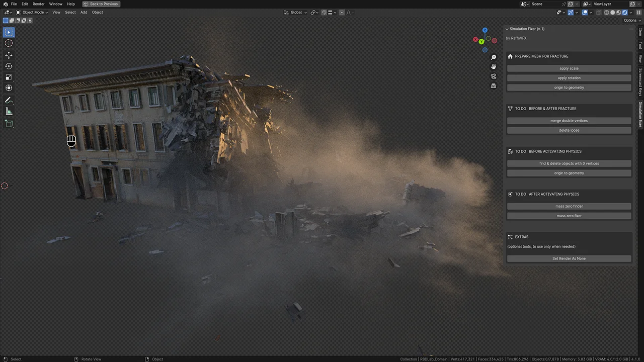Viewport: 644px width, 362px height.
Task: Open the Object Mode dropdown
Action: pos(32,13)
